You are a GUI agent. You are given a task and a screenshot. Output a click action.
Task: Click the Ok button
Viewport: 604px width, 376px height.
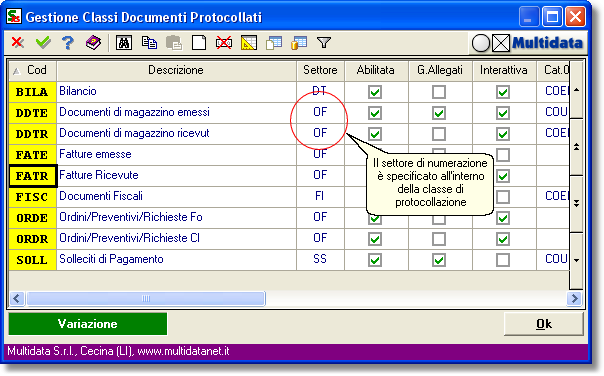544,324
